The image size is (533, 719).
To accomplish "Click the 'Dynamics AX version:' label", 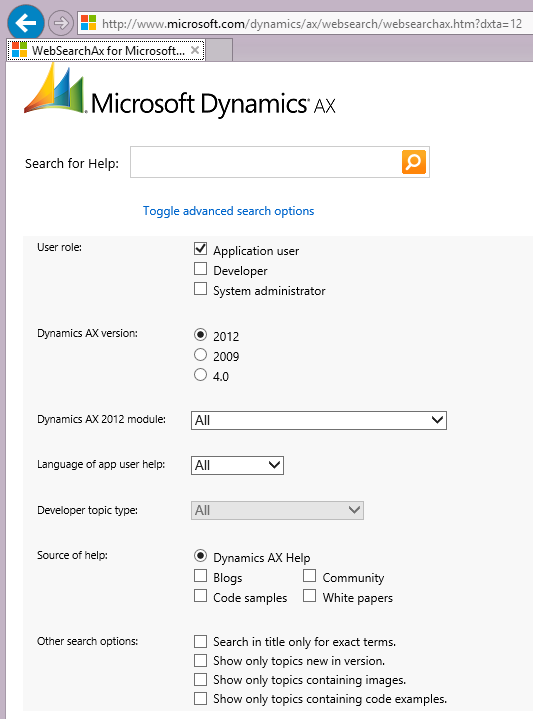I will (88, 333).
